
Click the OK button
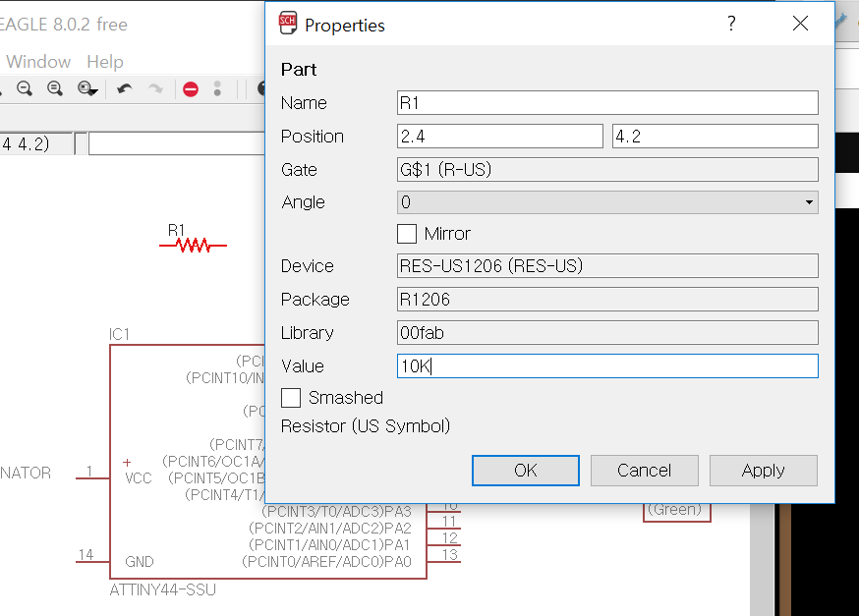pos(526,471)
